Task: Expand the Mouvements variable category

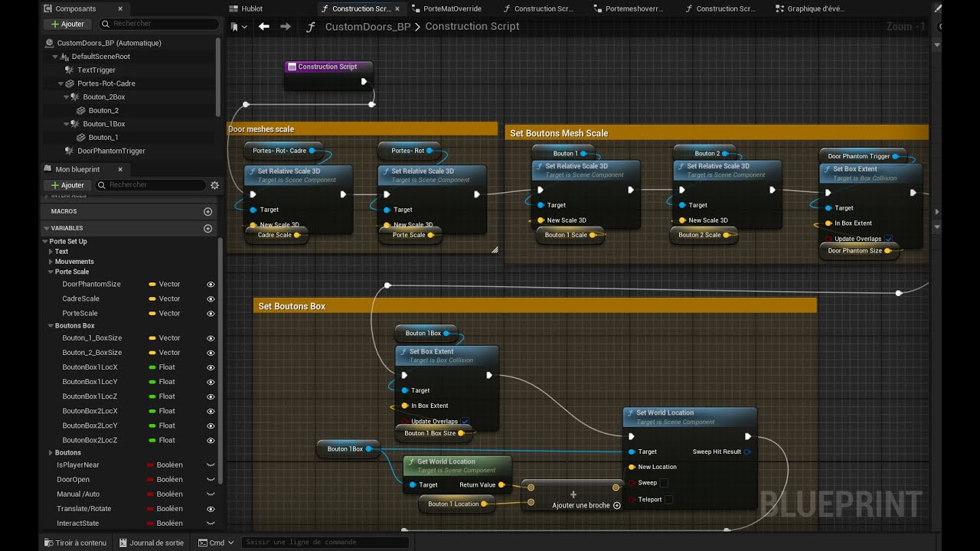Action: 51,262
